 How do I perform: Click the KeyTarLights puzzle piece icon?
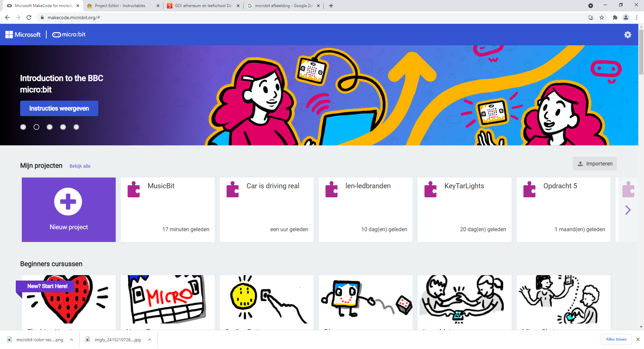point(430,190)
